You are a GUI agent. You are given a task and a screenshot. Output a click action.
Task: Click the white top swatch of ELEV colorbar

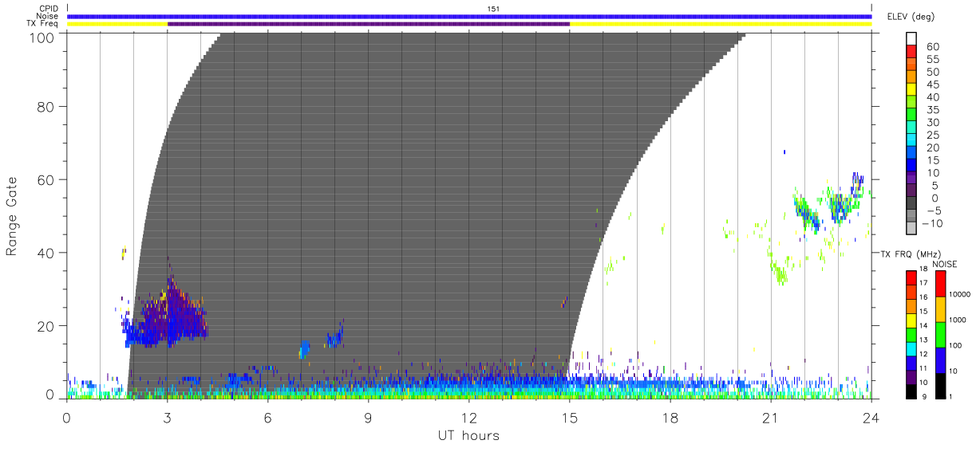[911, 39]
